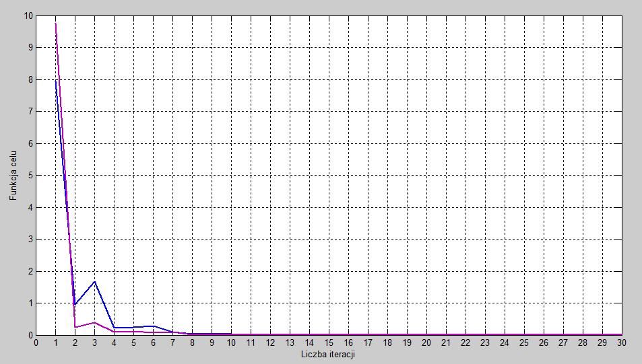Pick the tick label 23 below the plot

tap(485, 343)
